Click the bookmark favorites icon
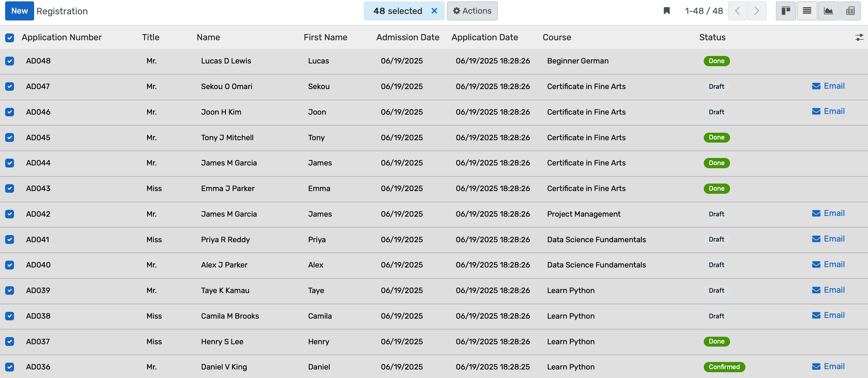This screenshot has width=868, height=378. click(x=667, y=11)
